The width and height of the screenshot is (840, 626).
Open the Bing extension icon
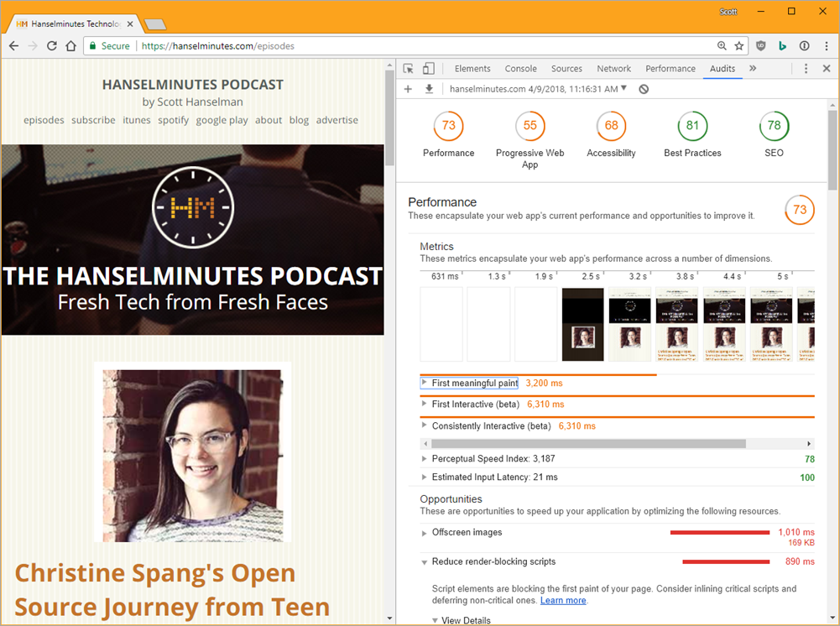[x=782, y=46]
